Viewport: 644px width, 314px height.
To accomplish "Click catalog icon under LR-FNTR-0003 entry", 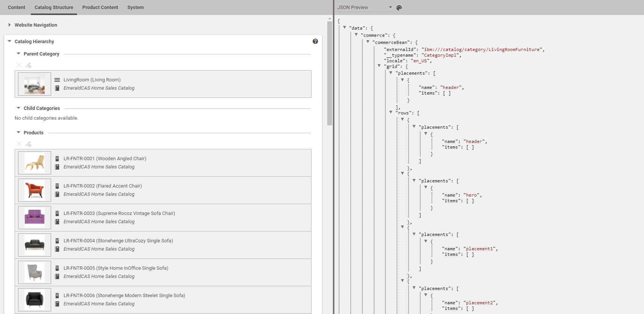I will 57,222.
